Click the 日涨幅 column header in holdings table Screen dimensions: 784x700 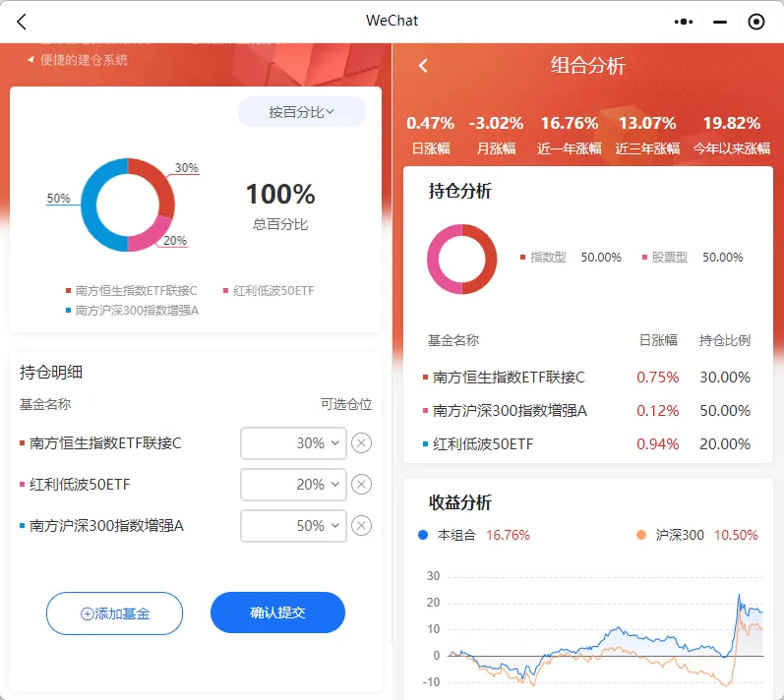(x=658, y=340)
